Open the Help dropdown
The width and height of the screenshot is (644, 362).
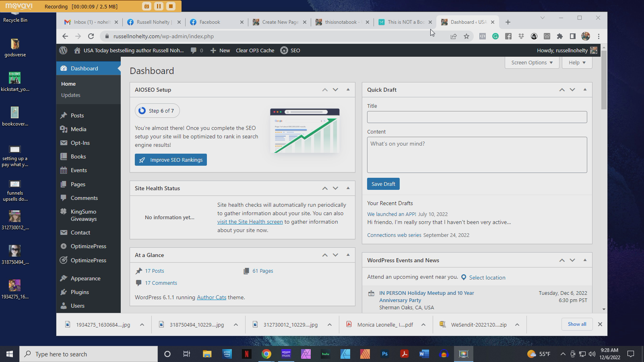576,62
